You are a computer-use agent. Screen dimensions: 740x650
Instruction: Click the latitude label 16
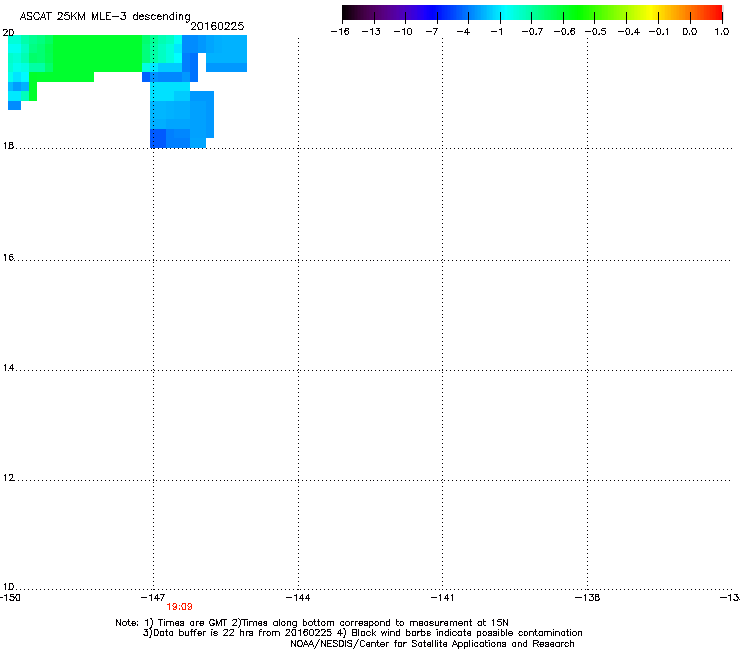click(x=8, y=257)
